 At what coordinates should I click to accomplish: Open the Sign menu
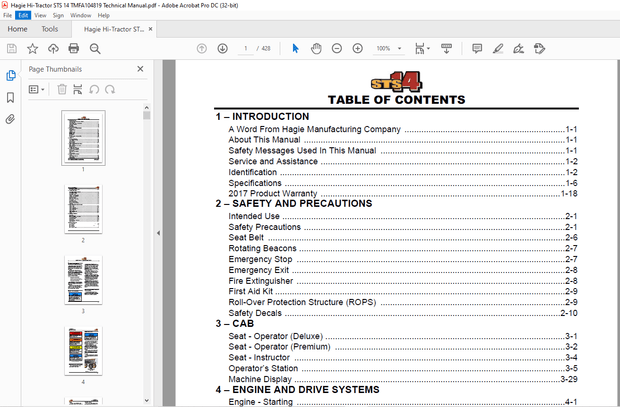(59, 15)
